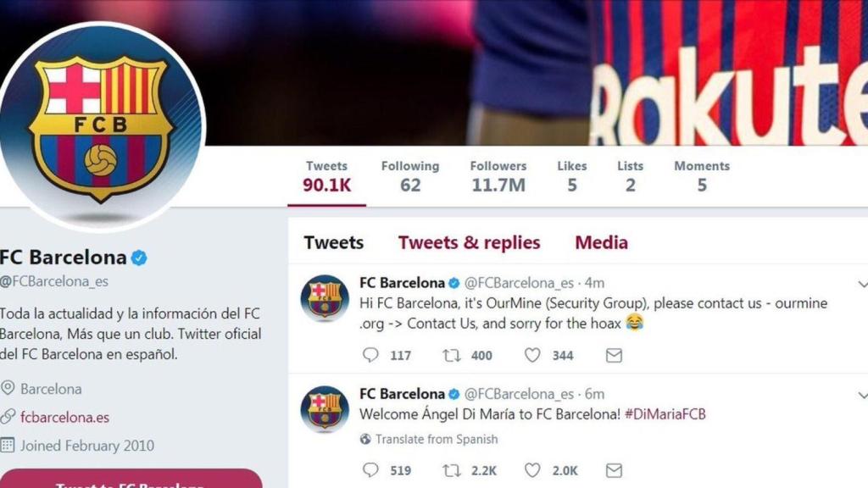Viewport: 868px width, 488px height.
Task: Click the globe icon on the translate option
Action: pos(364,440)
